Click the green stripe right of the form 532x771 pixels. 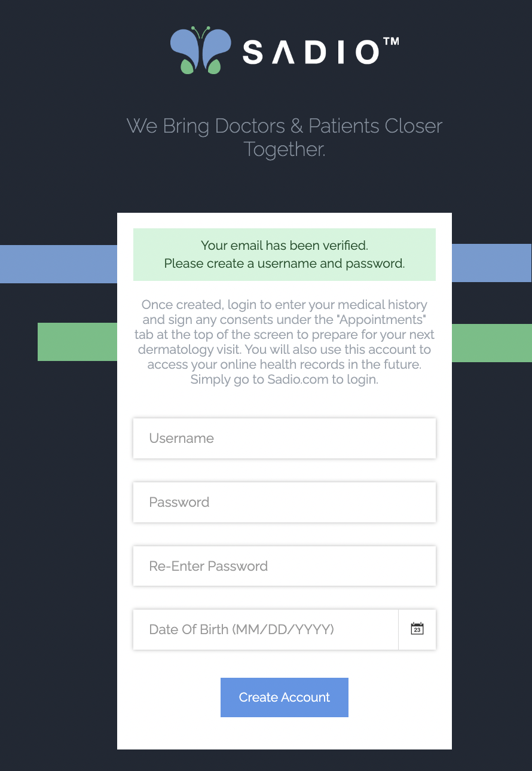coord(491,343)
